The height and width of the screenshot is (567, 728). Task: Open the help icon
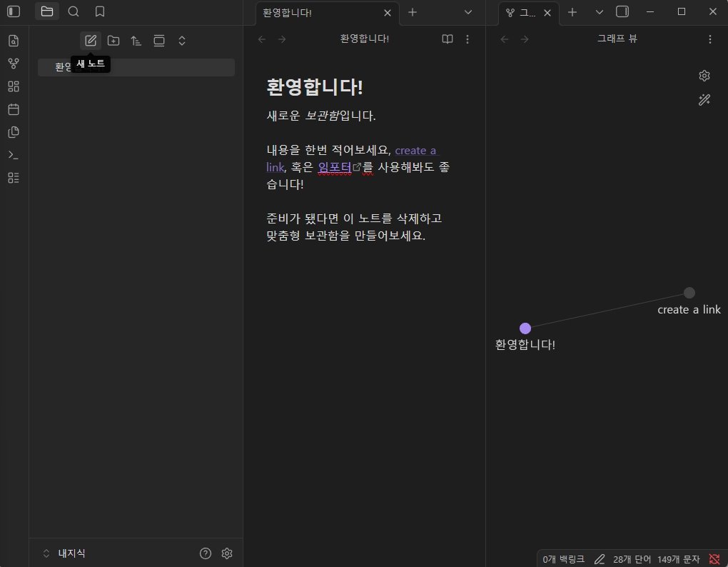[206, 553]
